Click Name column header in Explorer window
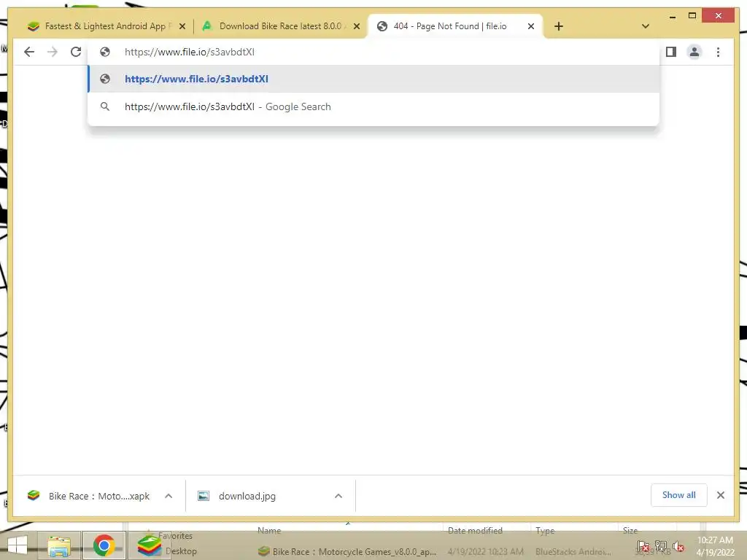This screenshot has height=560, width=747. click(269, 531)
